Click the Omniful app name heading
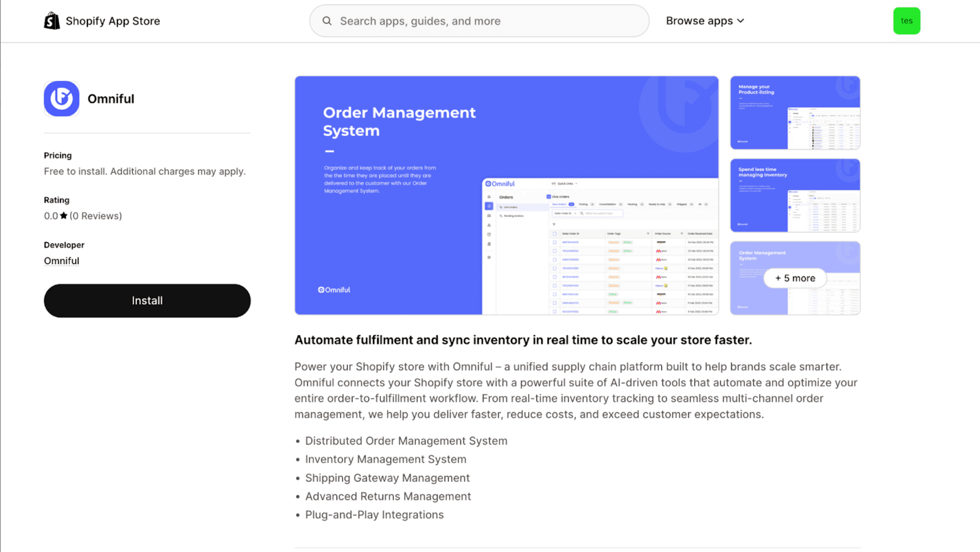 click(111, 99)
